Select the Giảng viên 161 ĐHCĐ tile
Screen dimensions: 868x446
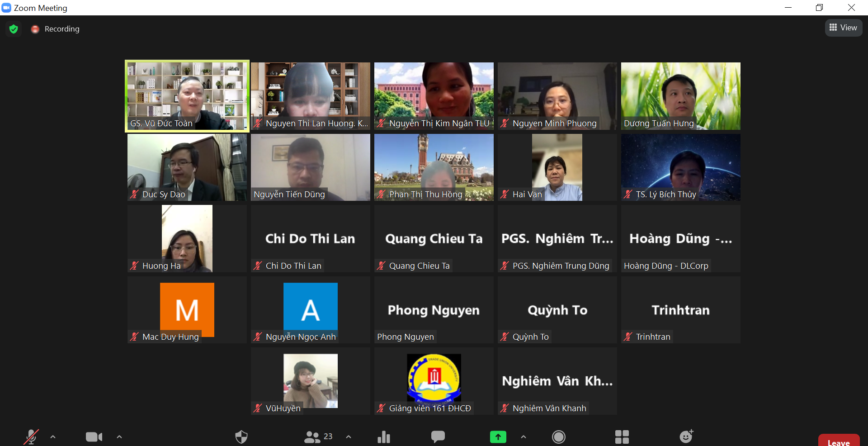[x=434, y=381]
